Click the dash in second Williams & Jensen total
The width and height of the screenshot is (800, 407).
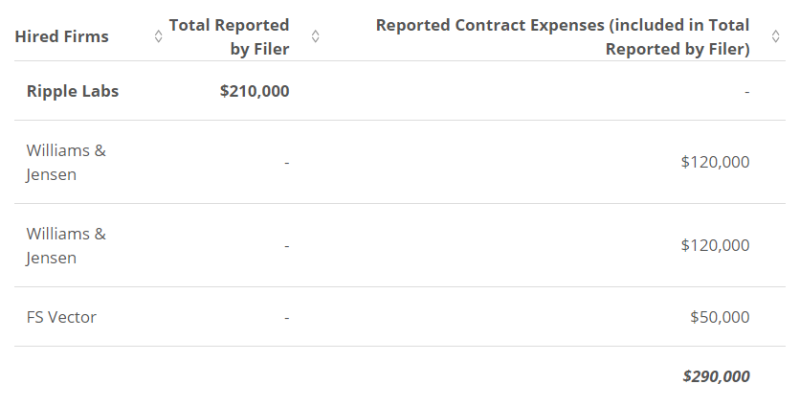click(287, 246)
